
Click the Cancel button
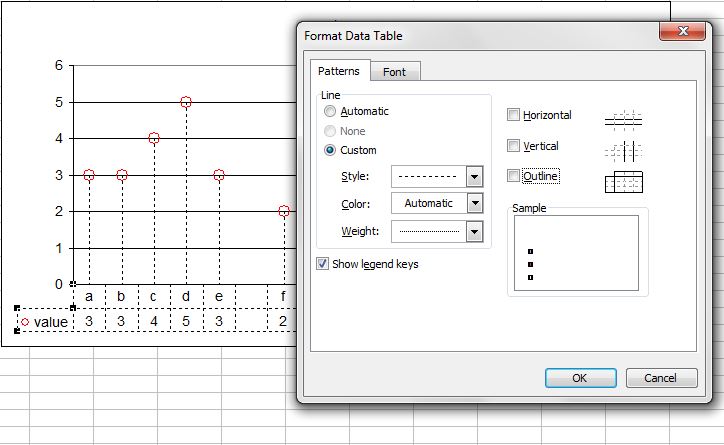point(661,378)
